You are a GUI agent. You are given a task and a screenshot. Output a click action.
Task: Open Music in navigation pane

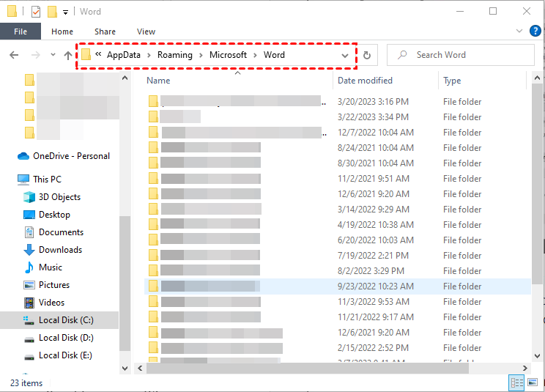tap(42, 267)
